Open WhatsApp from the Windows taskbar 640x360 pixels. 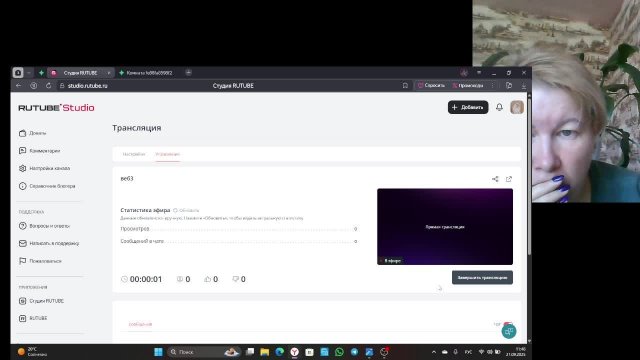pyautogui.click(x=339, y=352)
